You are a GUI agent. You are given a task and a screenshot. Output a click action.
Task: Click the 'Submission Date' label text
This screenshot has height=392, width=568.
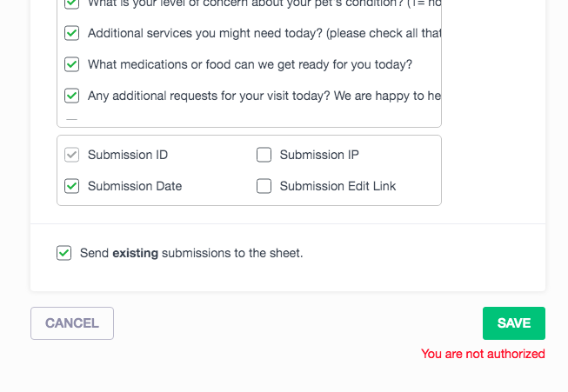point(135,186)
